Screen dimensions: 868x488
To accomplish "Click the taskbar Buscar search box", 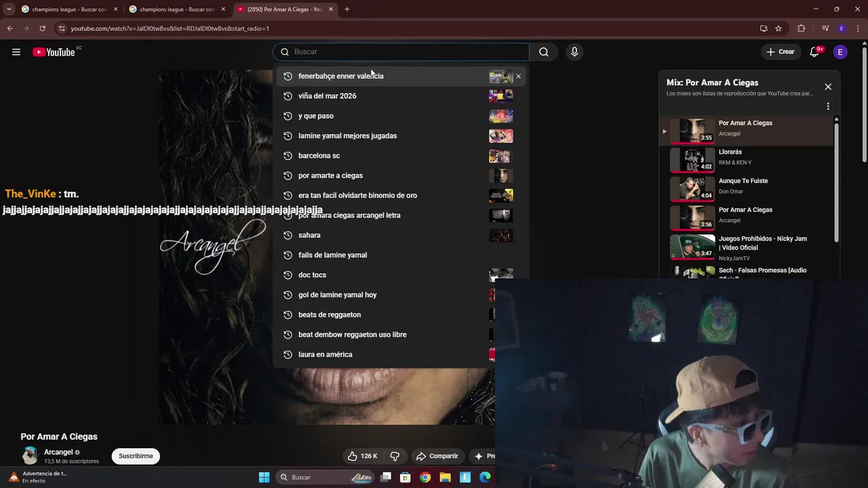I will [325, 477].
